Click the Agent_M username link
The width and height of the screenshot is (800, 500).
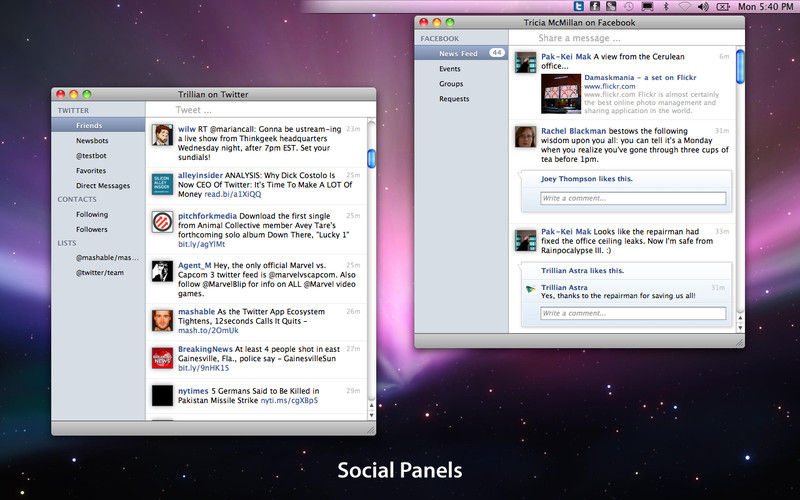click(194, 265)
